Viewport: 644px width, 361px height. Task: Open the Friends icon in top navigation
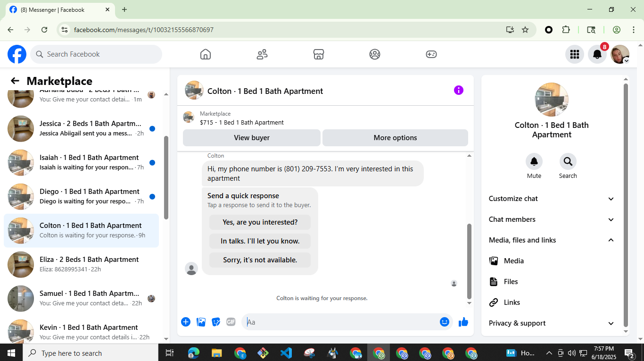(262, 54)
